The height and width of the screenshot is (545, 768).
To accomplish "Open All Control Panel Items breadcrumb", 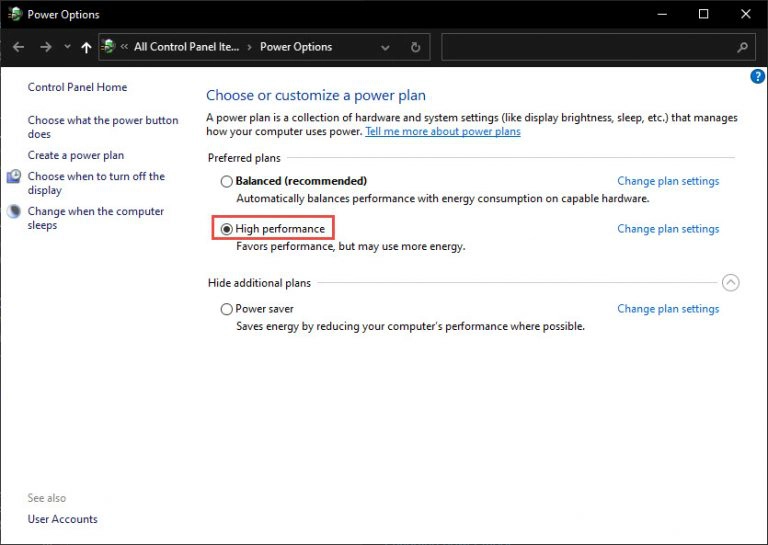I will (186, 47).
